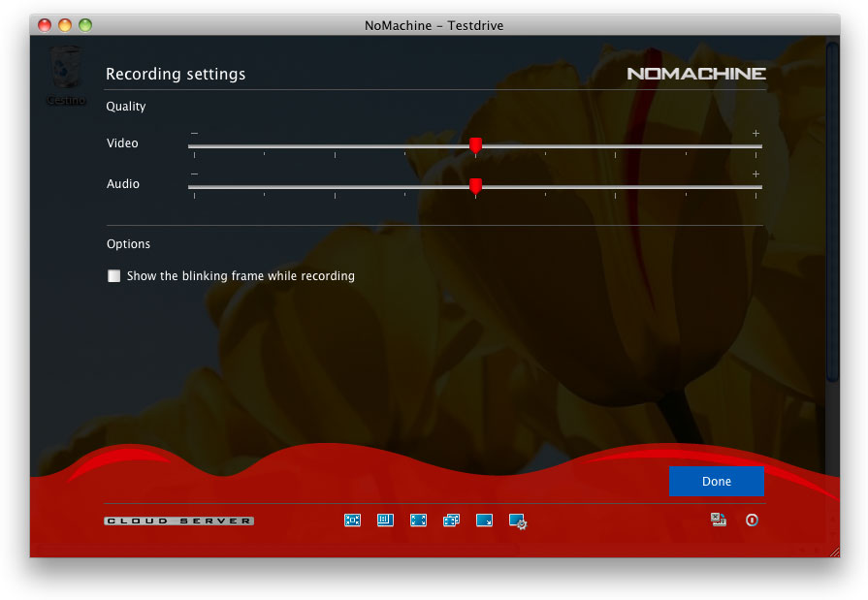
Task: Click the red power icon at bottom right
Action: 752,521
